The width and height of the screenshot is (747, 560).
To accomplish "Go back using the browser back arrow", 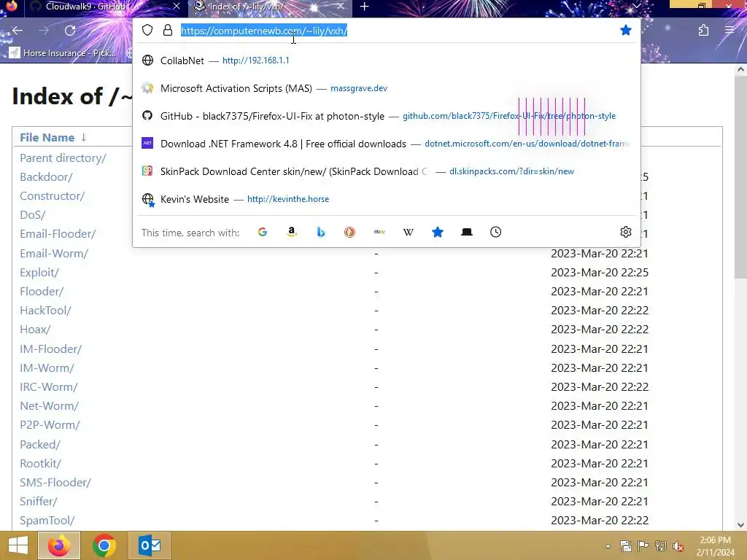I will [x=18, y=31].
